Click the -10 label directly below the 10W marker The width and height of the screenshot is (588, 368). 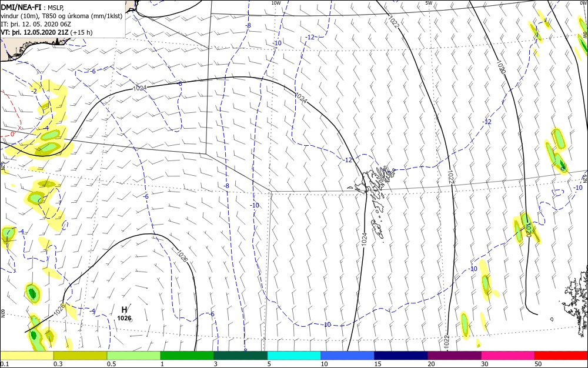(x=277, y=43)
